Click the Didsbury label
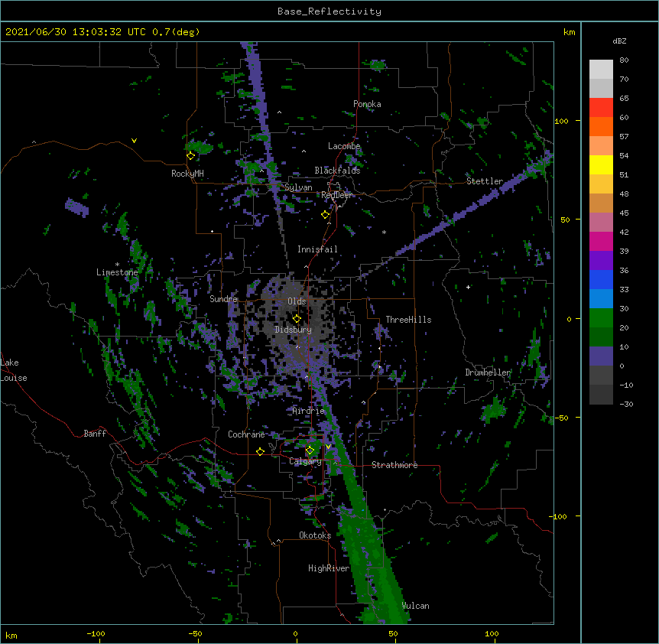Viewport: 659px width, 644px height. (294, 330)
